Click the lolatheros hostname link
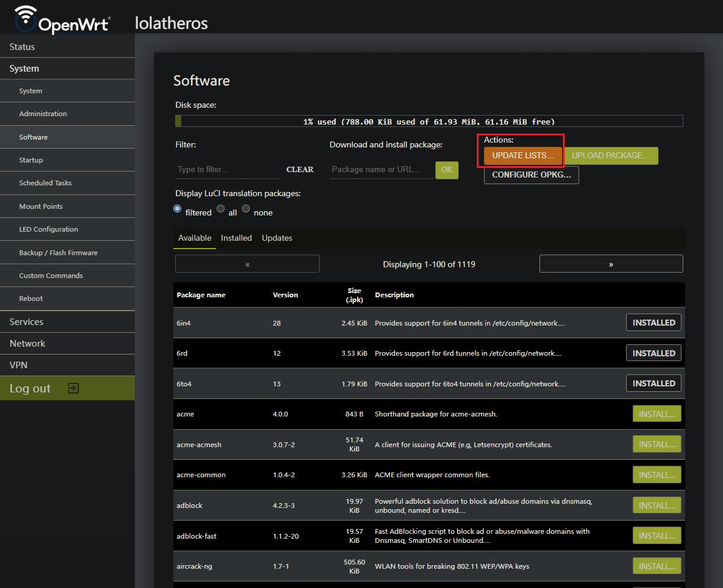 pyautogui.click(x=172, y=23)
